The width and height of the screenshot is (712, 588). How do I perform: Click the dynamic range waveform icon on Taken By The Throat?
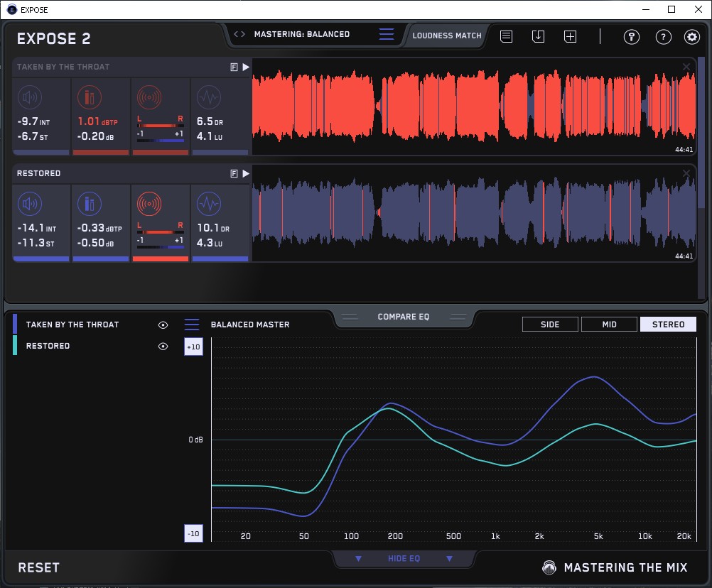208,97
